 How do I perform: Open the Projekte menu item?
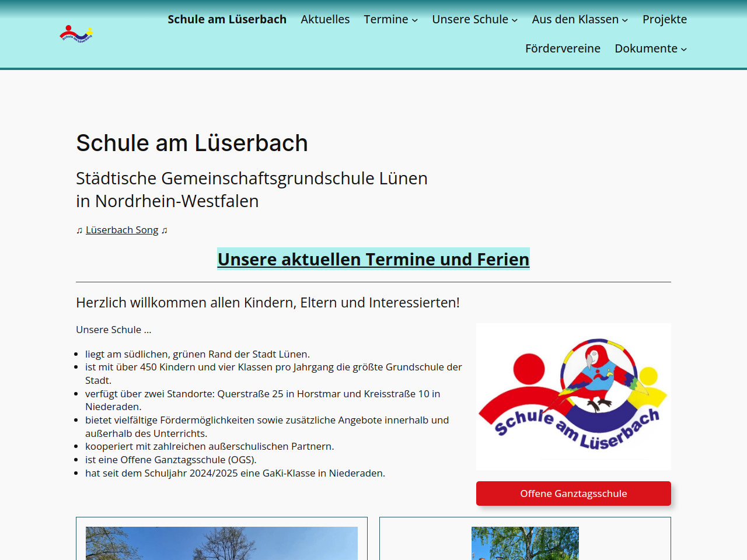pyautogui.click(x=664, y=19)
